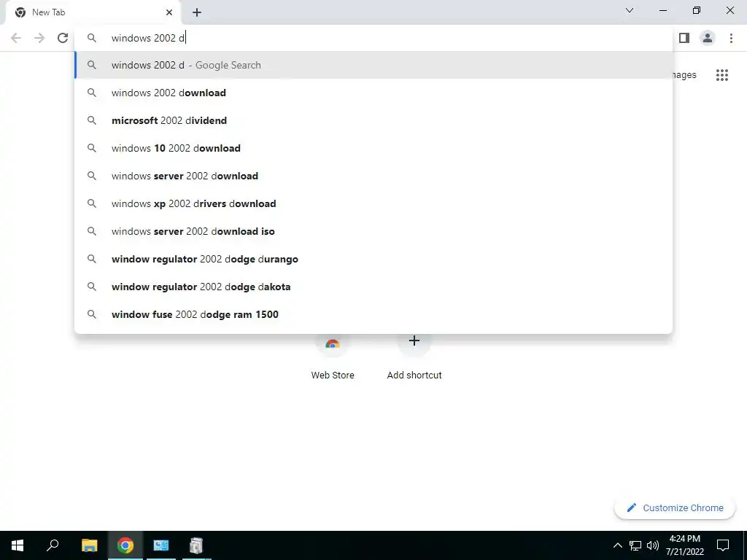Open the clock showing 4:24 PM
The image size is (747, 560).
[x=684, y=545]
